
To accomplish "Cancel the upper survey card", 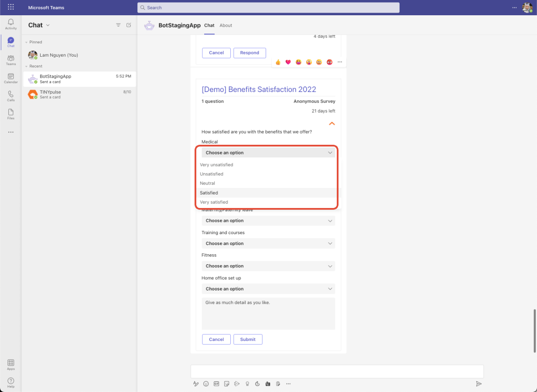I will [216, 53].
